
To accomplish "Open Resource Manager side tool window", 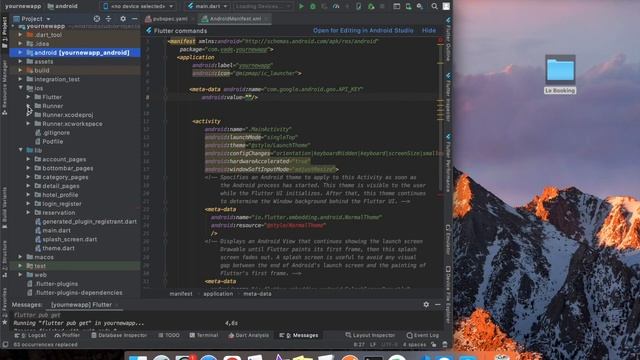I will point(4,88).
